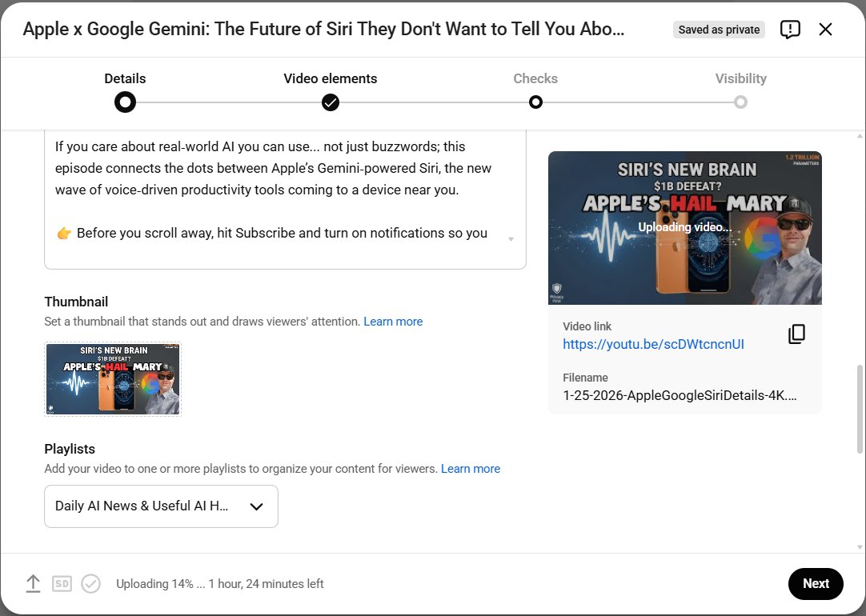Go to the Details step
Screen dimensions: 866x616
[x=125, y=78]
